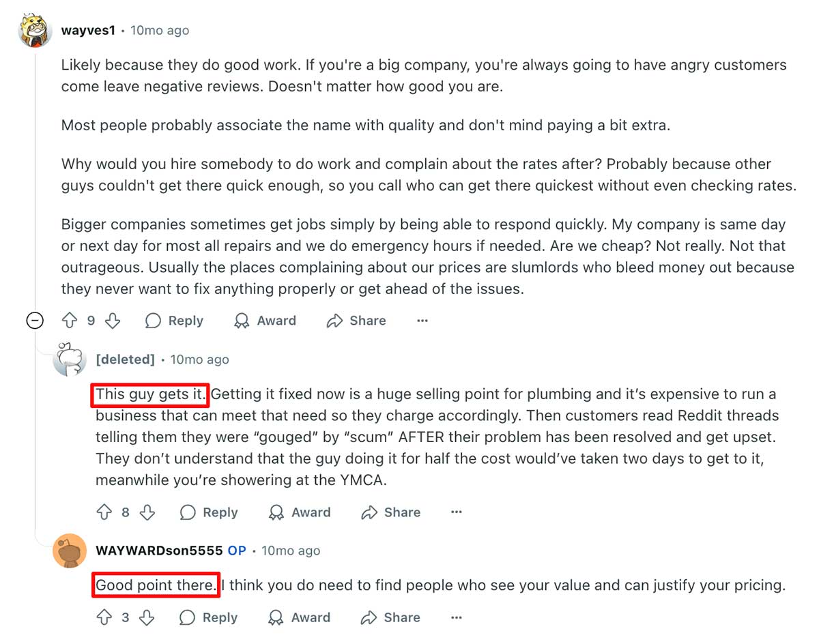This screenshot has width=819, height=644.
Task: Click the Award label on wayves1's comment
Action: pos(277,321)
